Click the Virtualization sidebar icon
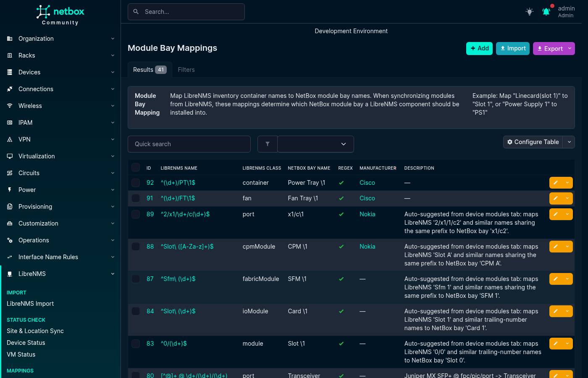The width and height of the screenshot is (588, 378). point(10,156)
